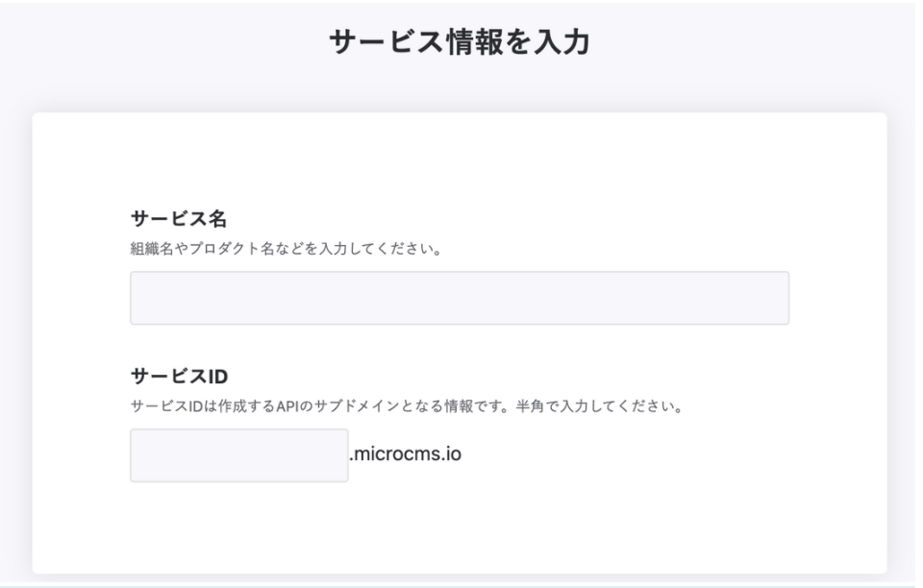The image size is (923, 588).
Task: Focus the サービスID subdomain input box
Action: coord(238,455)
